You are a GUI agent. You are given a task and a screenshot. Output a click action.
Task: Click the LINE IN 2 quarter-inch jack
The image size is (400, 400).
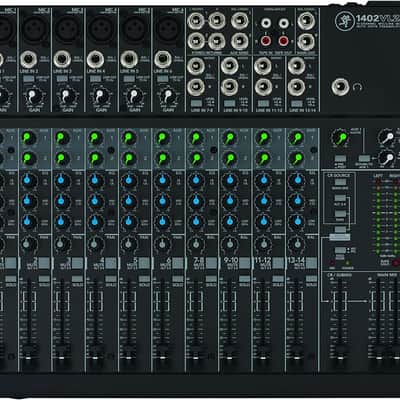(29, 60)
